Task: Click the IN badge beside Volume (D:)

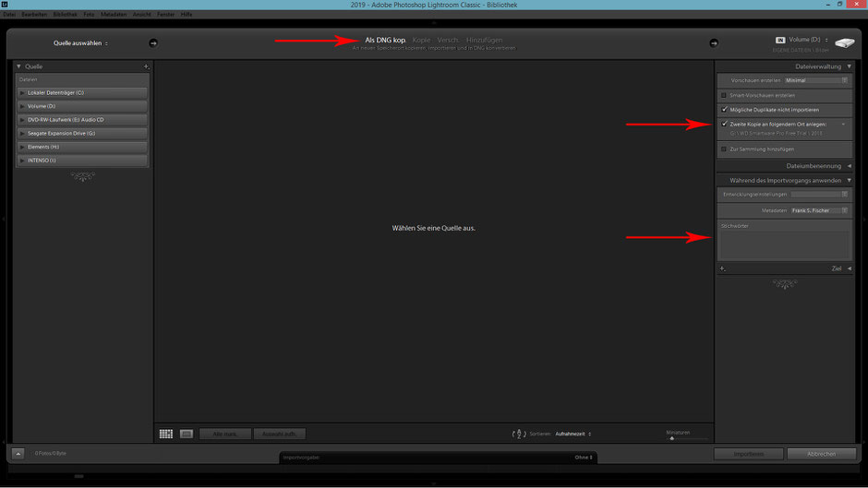Action: click(780, 40)
